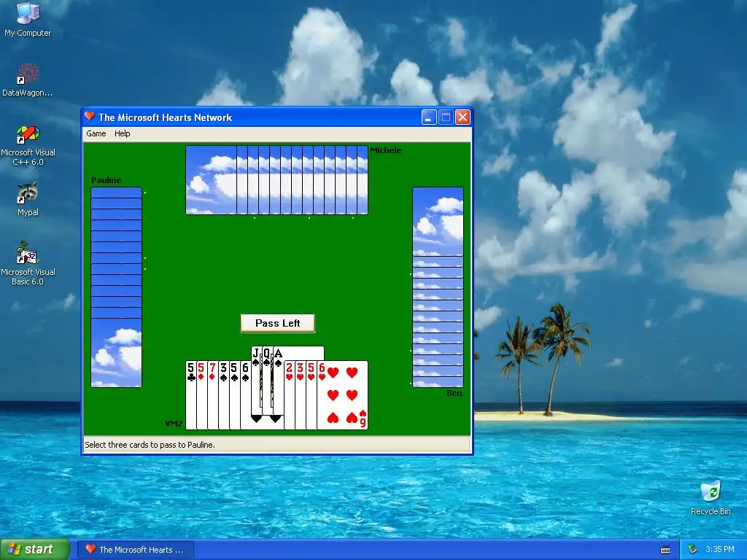747x560 pixels.
Task: Select the 5 of hearts card
Action: pyautogui.click(x=311, y=395)
